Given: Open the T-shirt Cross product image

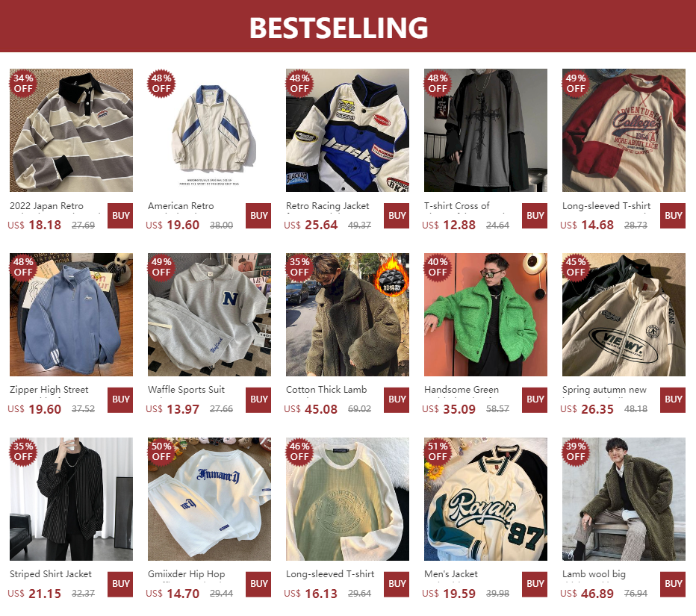Looking at the screenshot, I should click(x=485, y=130).
